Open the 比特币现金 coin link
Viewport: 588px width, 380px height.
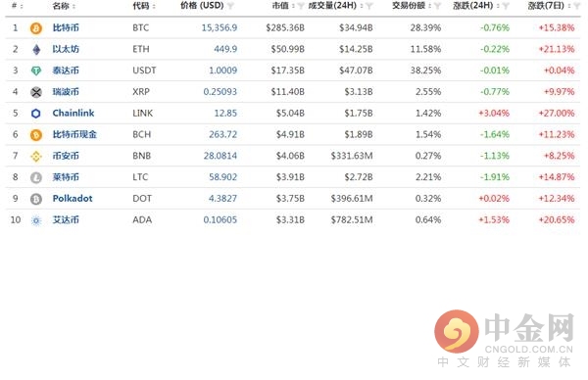[74, 134]
